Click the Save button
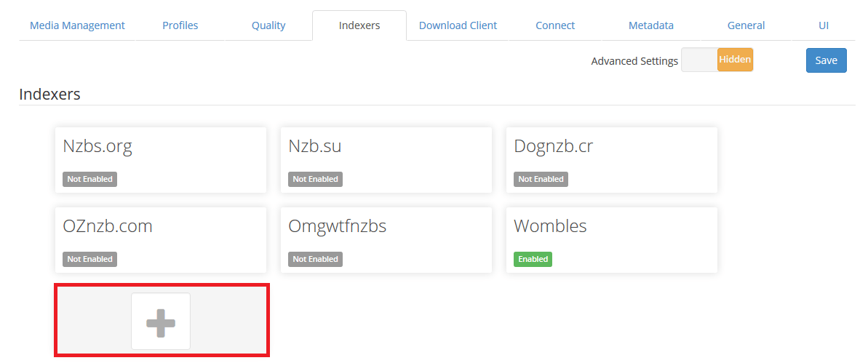The width and height of the screenshot is (868, 363). point(826,60)
